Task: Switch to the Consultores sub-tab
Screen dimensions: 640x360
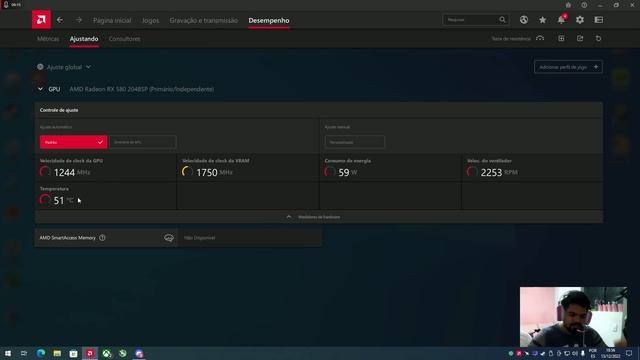Action: pos(124,39)
